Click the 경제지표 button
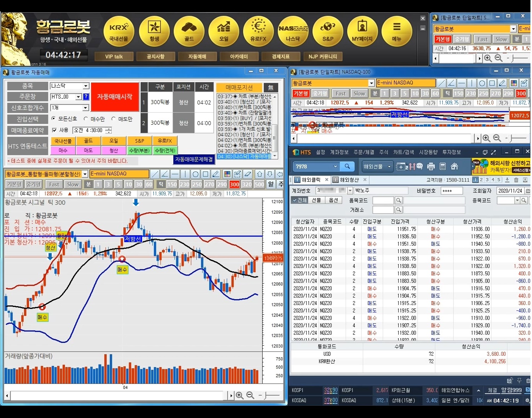 (x=281, y=57)
